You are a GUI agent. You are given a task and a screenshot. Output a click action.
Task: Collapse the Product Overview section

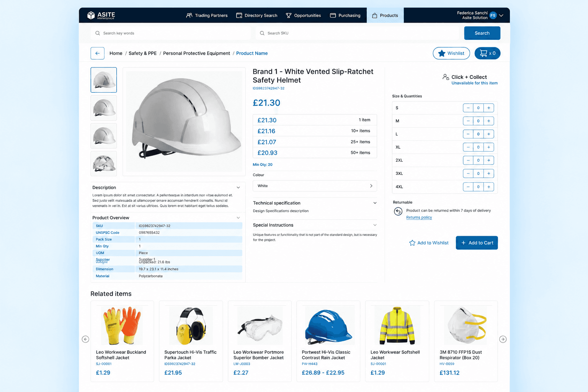coord(238,218)
